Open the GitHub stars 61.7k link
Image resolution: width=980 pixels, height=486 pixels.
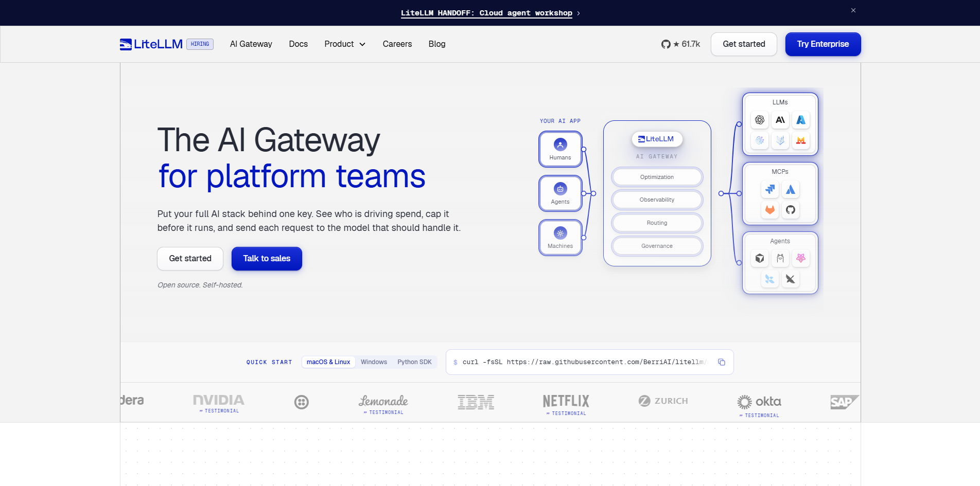(x=680, y=44)
